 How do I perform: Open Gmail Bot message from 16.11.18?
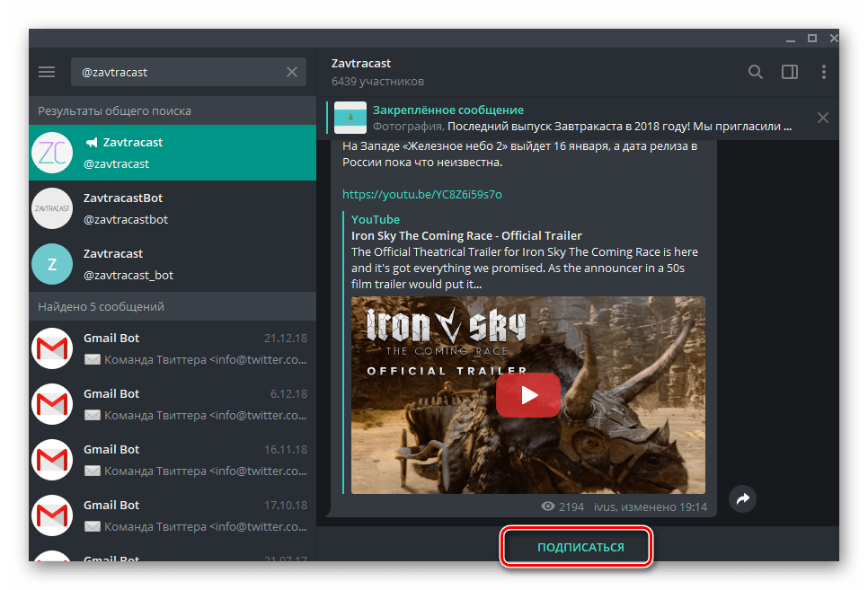click(173, 460)
